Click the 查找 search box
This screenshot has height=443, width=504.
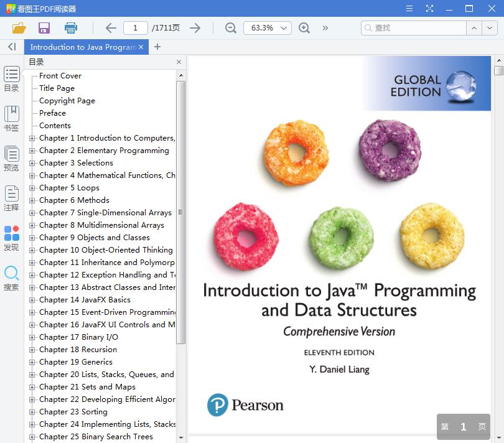[x=414, y=28]
